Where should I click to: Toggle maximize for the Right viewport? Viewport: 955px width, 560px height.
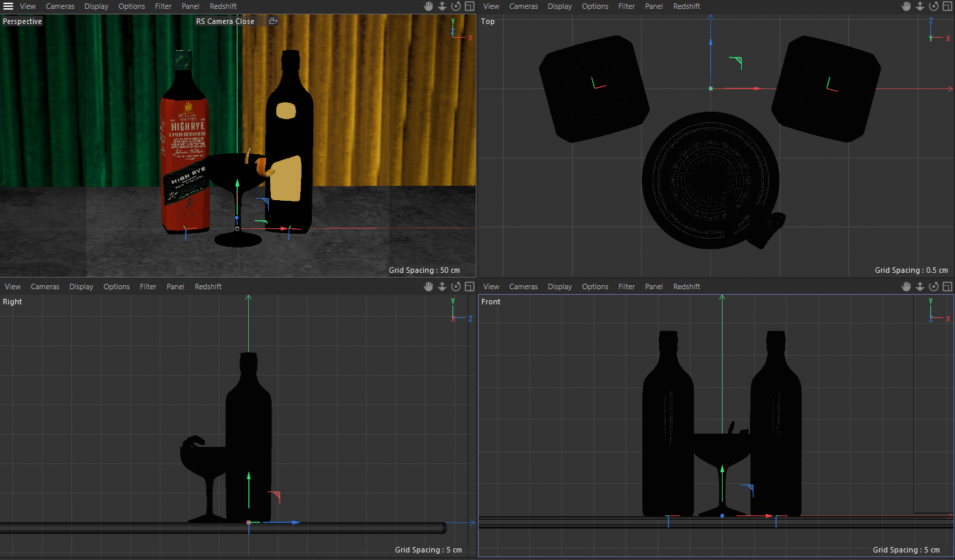(x=470, y=287)
